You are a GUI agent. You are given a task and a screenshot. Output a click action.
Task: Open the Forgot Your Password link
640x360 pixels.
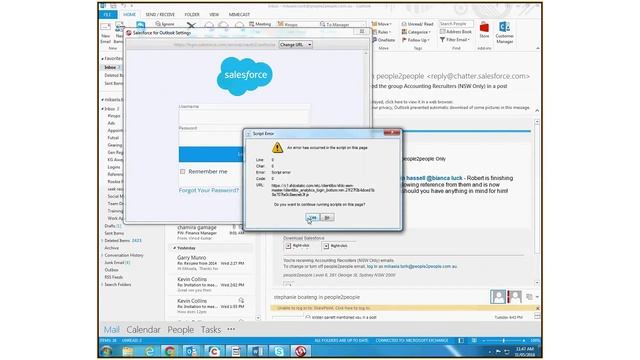(x=209, y=190)
